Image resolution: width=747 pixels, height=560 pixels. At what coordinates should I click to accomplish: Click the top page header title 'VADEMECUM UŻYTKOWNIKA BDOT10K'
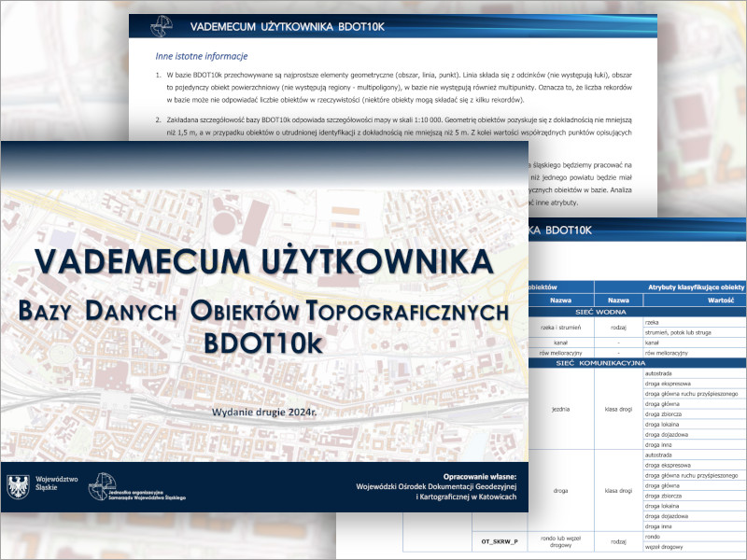(288, 27)
